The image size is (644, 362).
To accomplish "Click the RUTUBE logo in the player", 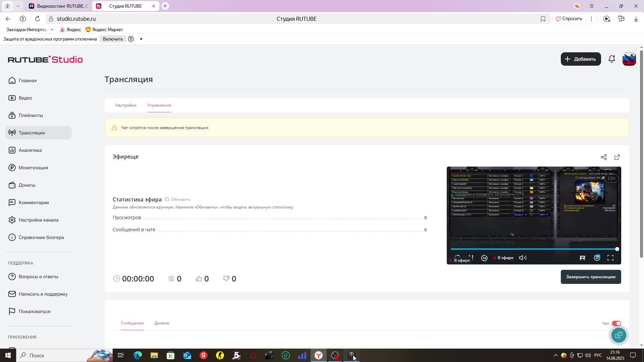I will click(583, 258).
